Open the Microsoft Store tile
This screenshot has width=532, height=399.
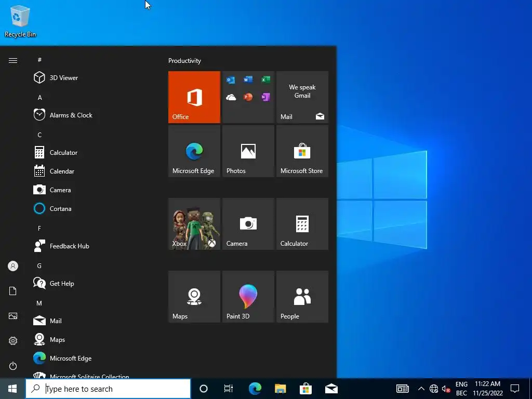pos(302,151)
